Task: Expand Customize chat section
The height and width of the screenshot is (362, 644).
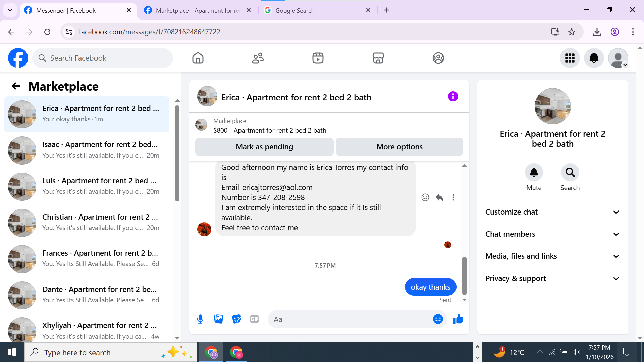Action: tap(552, 212)
